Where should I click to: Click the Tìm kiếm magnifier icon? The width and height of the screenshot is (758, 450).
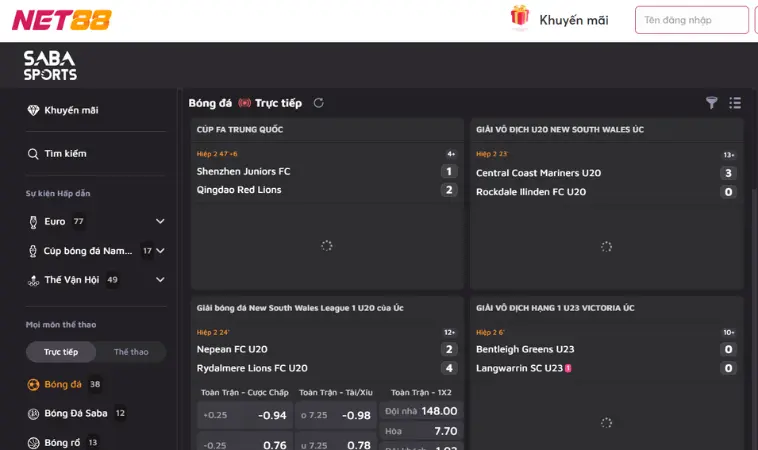[x=33, y=154]
